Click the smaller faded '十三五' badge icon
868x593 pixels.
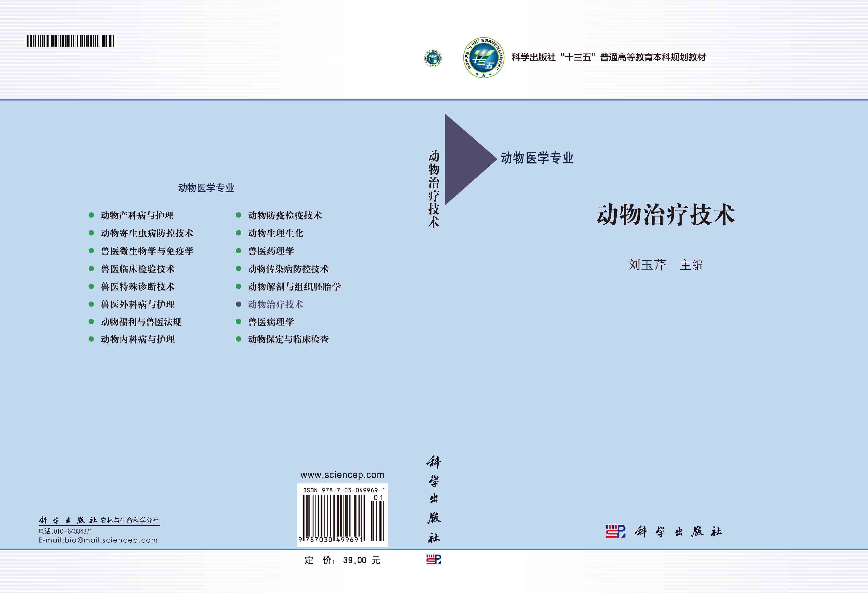click(x=433, y=58)
